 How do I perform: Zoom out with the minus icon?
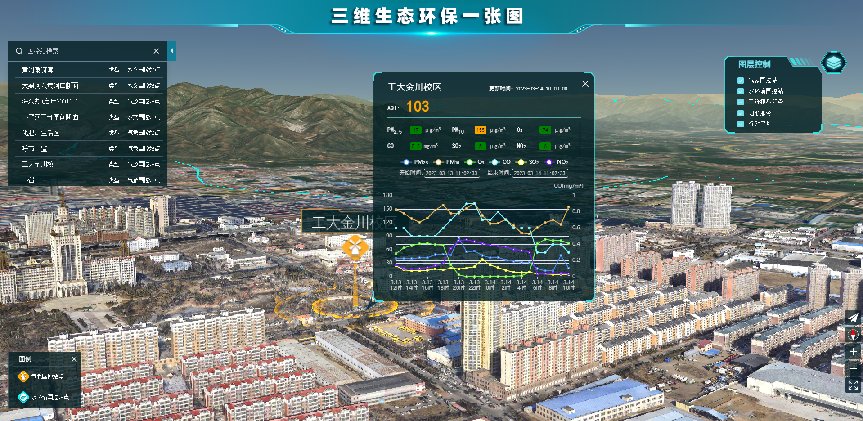[x=853, y=369]
